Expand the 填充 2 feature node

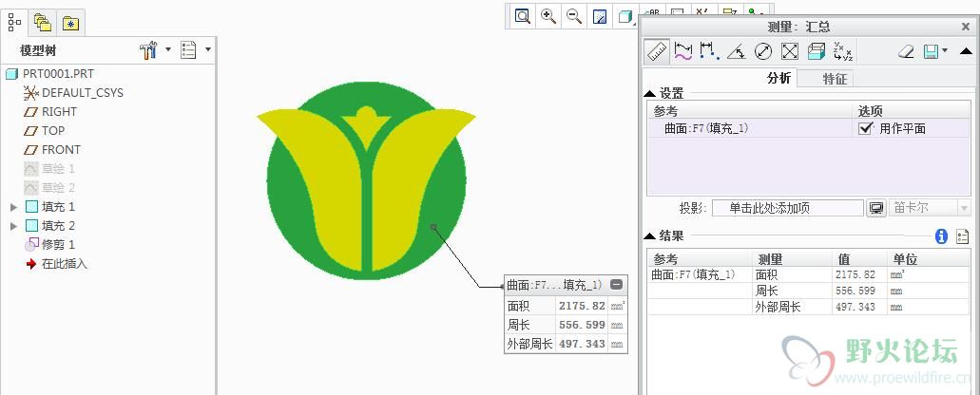14,226
